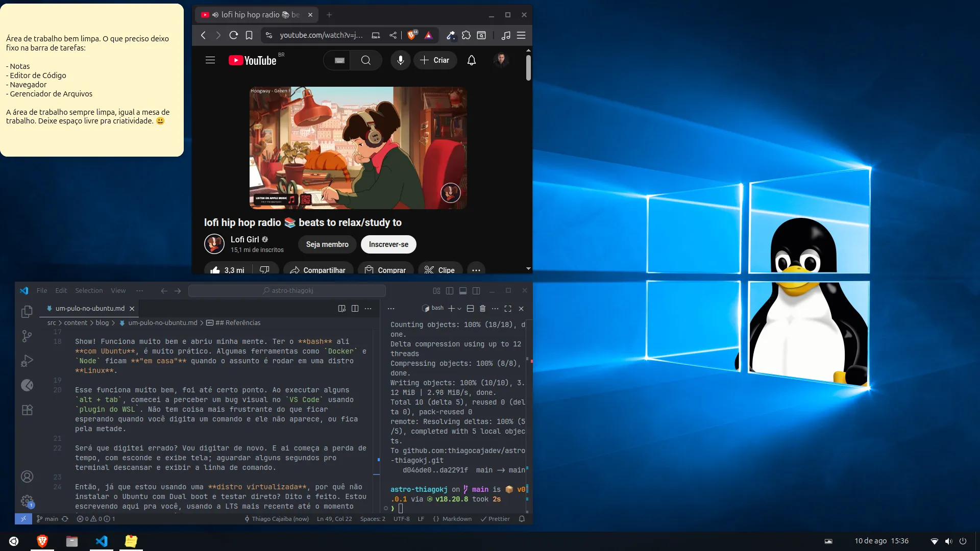The width and height of the screenshot is (980, 551).
Task: Open the Run and Debug sidebar icon
Action: [27, 361]
